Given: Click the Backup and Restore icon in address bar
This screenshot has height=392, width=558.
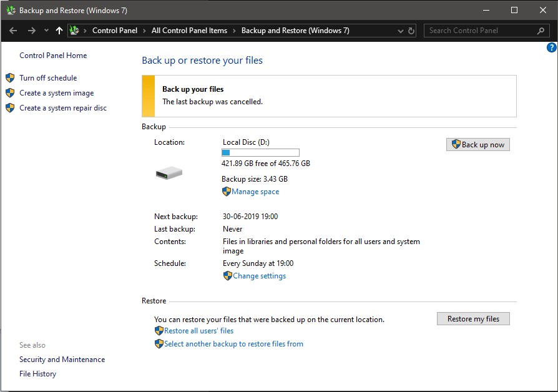Looking at the screenshot, I should (74, 30).
